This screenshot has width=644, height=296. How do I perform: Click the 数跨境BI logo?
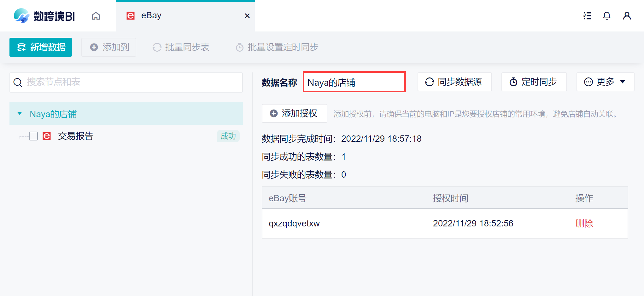[44, 16]
